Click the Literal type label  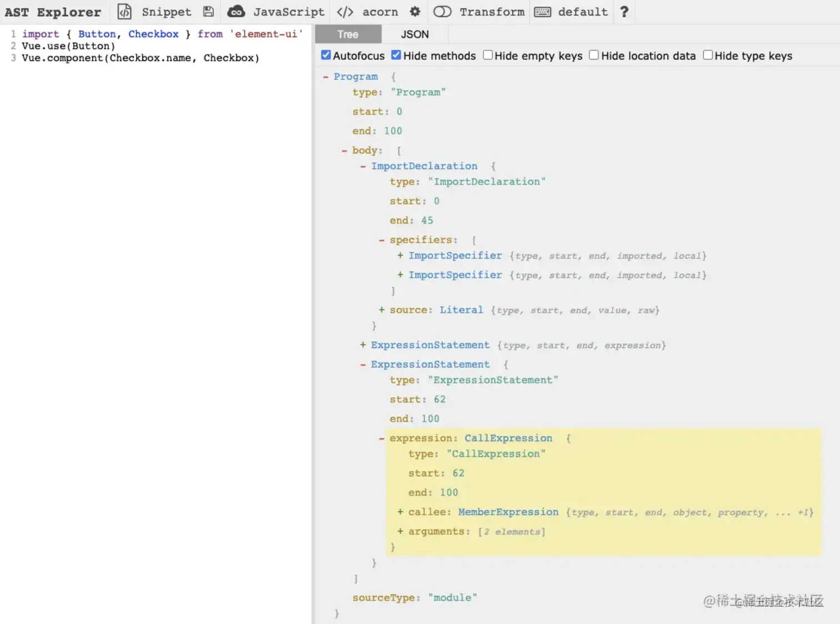coord(461,310)
